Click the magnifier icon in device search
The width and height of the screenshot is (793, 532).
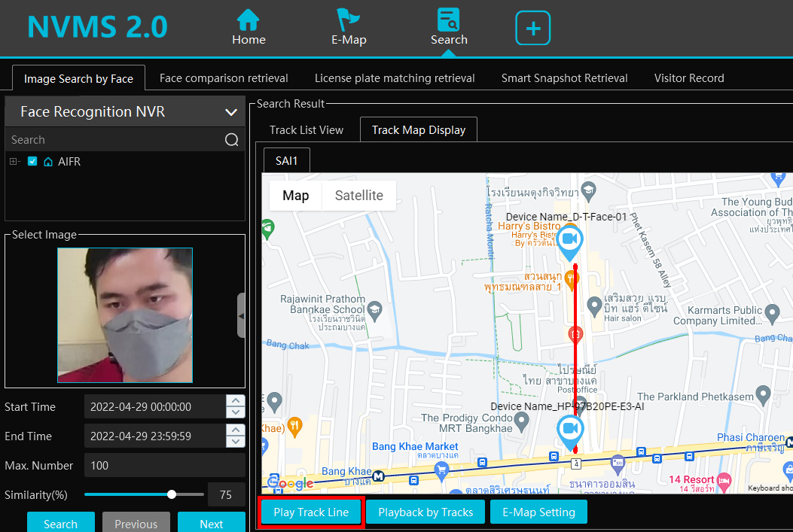click(x=231, y=140)
